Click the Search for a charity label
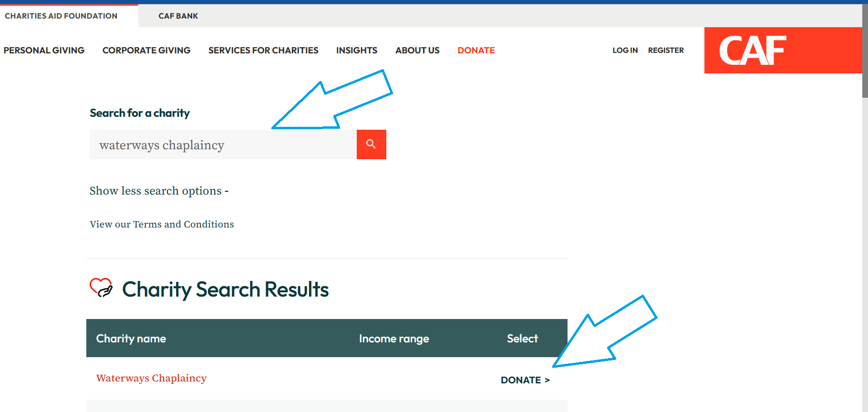Image resolution: width=868 pixels, height=412 pixels. (x=140, y=113)
